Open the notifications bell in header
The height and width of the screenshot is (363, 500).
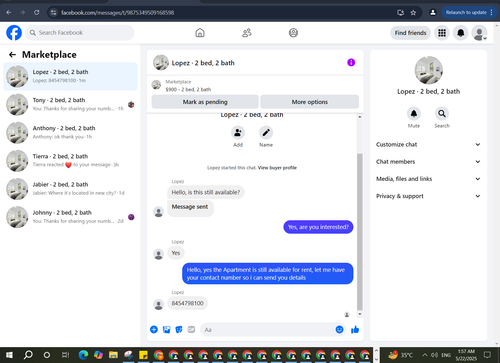coord(461,33)
